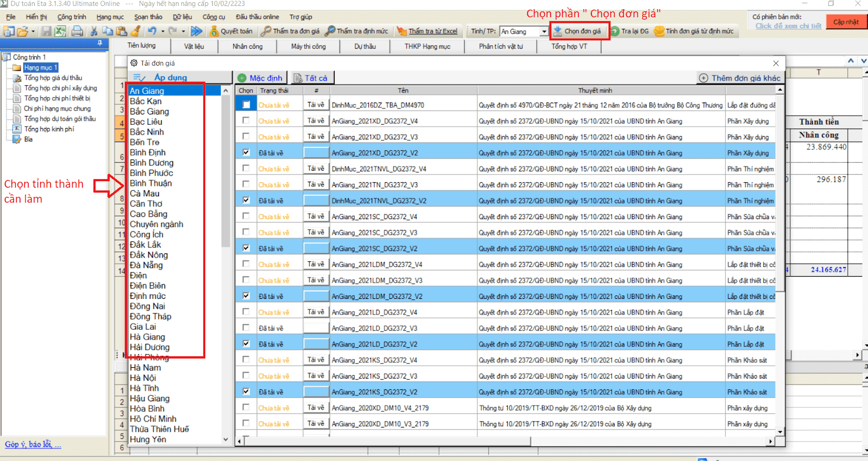868x461 pixels.
Task: Click the new project toolbar icon
Action: pos(9,31)
